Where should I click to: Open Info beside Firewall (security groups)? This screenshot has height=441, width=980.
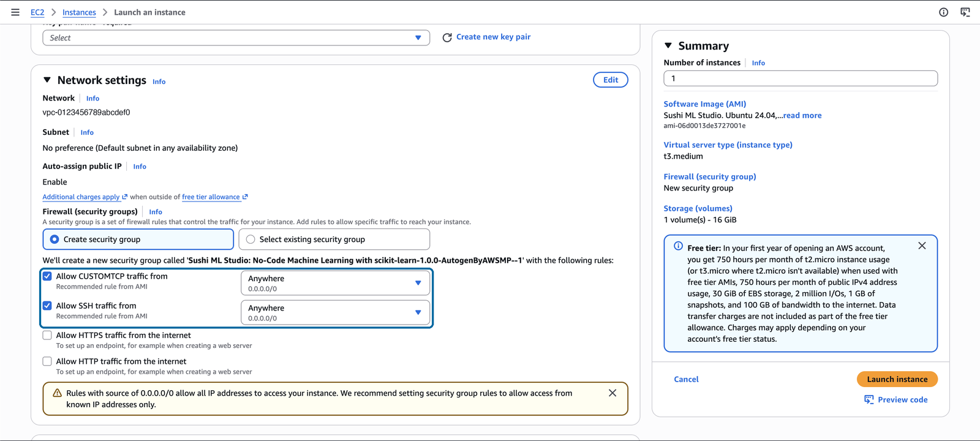[x=156, y=212]
